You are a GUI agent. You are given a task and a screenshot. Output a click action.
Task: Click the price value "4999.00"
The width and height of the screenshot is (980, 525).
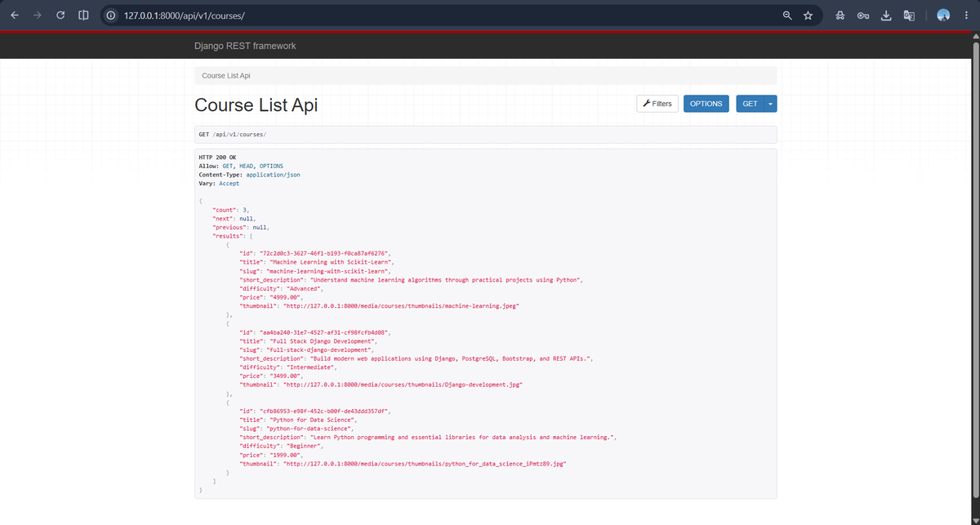285,296
